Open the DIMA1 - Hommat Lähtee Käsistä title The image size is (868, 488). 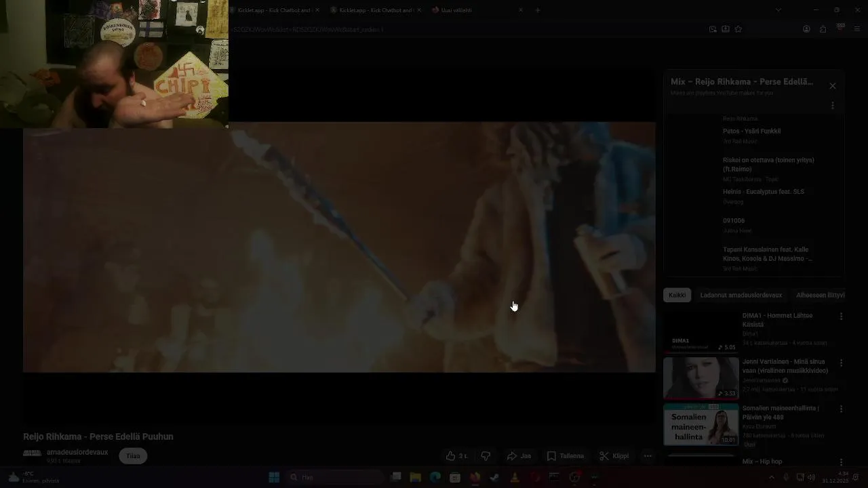point(777,320)
